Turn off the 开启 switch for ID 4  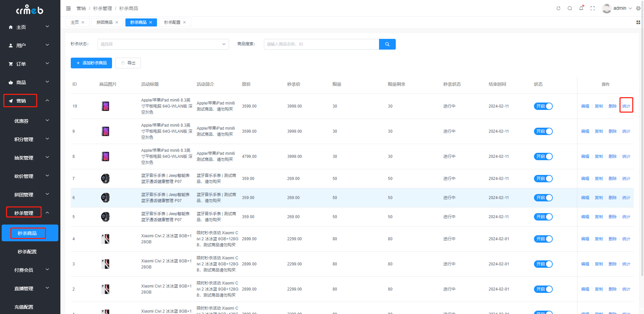click(x=543, y=239)
